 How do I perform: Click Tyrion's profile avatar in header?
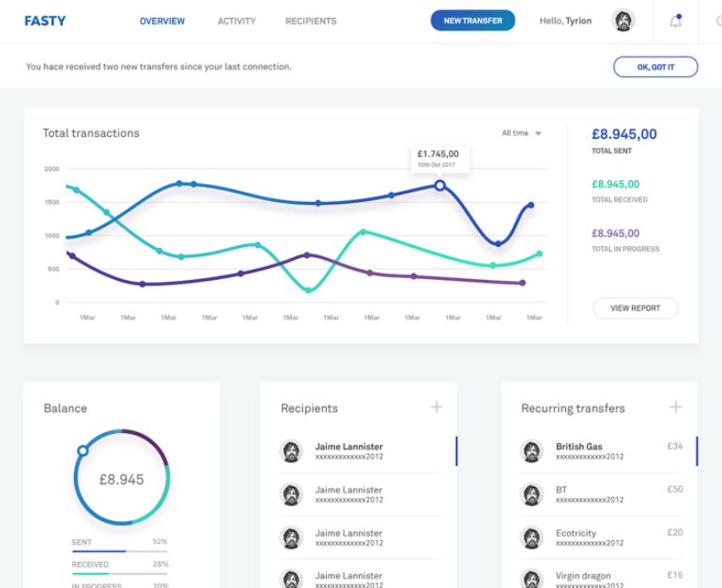[x=623, y=21]
